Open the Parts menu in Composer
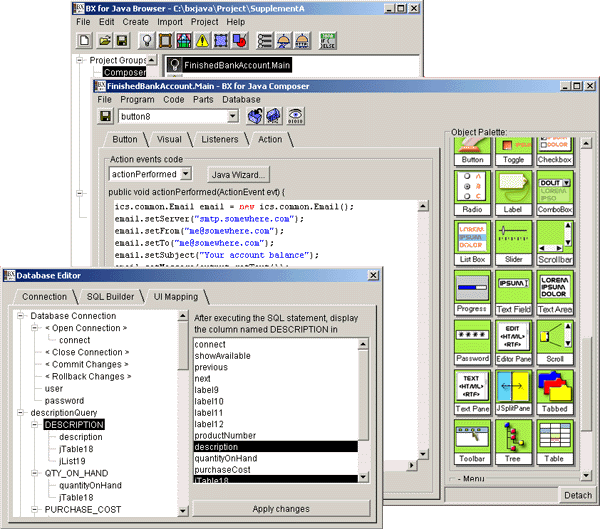Image resolution: width=600 pixels, height=529 pixels. (203, 100)
